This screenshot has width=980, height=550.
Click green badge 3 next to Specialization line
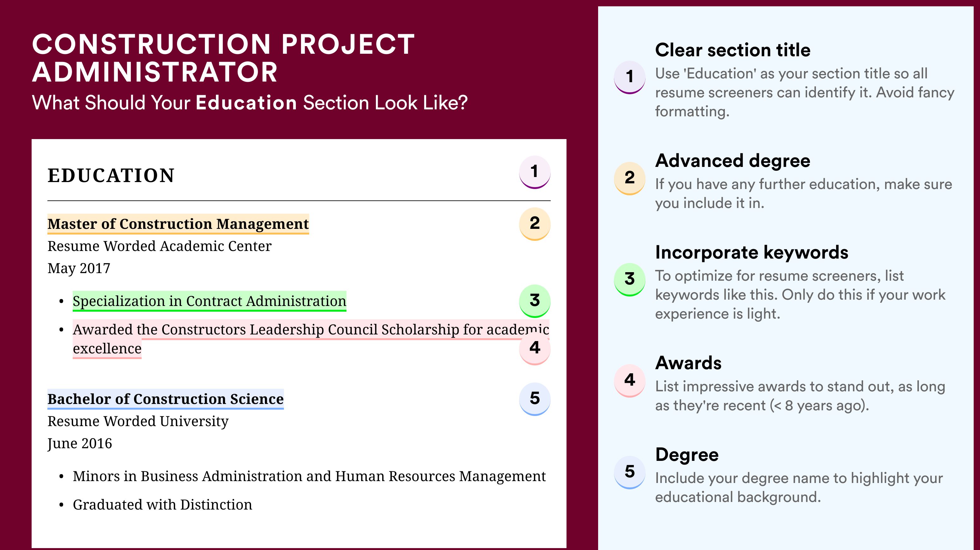pos(535,301)
